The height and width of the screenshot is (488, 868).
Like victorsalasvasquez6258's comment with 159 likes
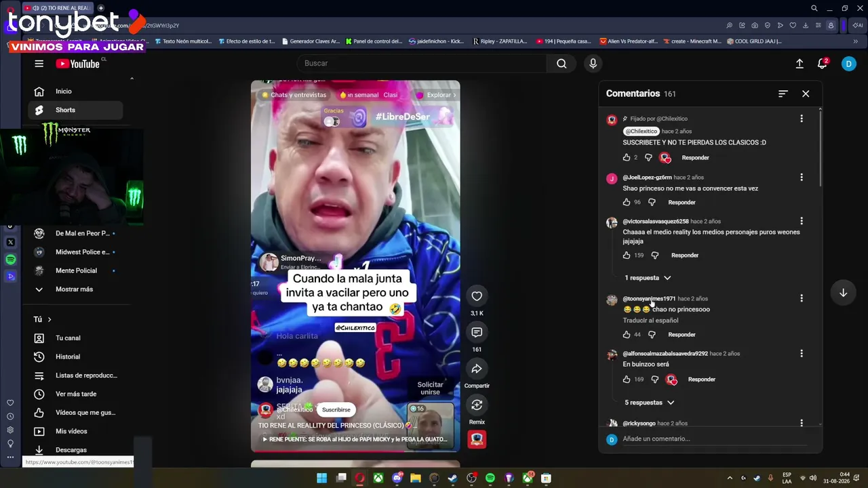pyautogui.click(x=627, y=255)
